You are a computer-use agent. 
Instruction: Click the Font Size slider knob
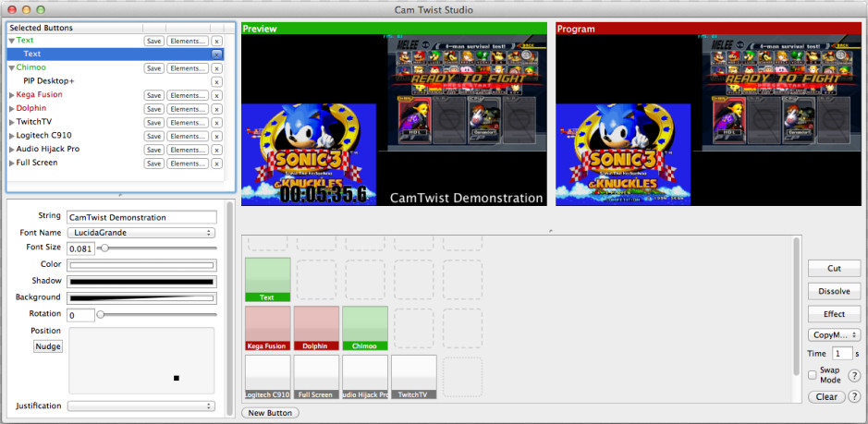tap(104, 248)
